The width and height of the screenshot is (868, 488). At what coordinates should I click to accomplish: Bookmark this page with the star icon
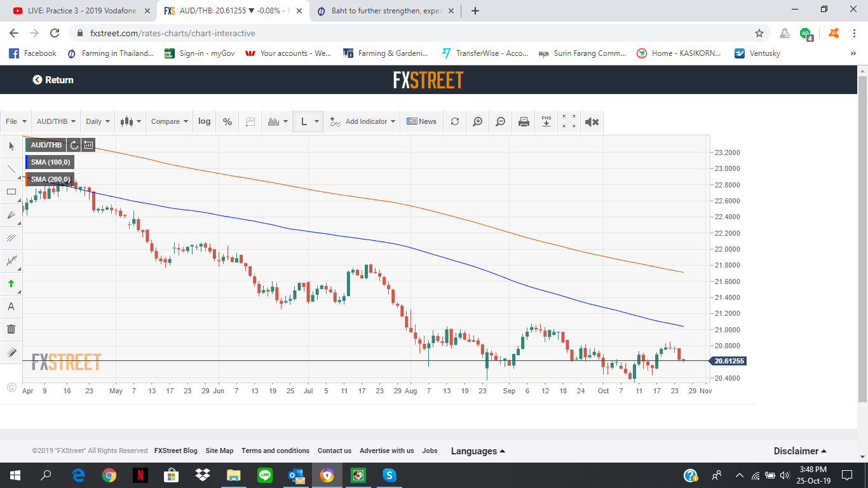tap(759, 33)
